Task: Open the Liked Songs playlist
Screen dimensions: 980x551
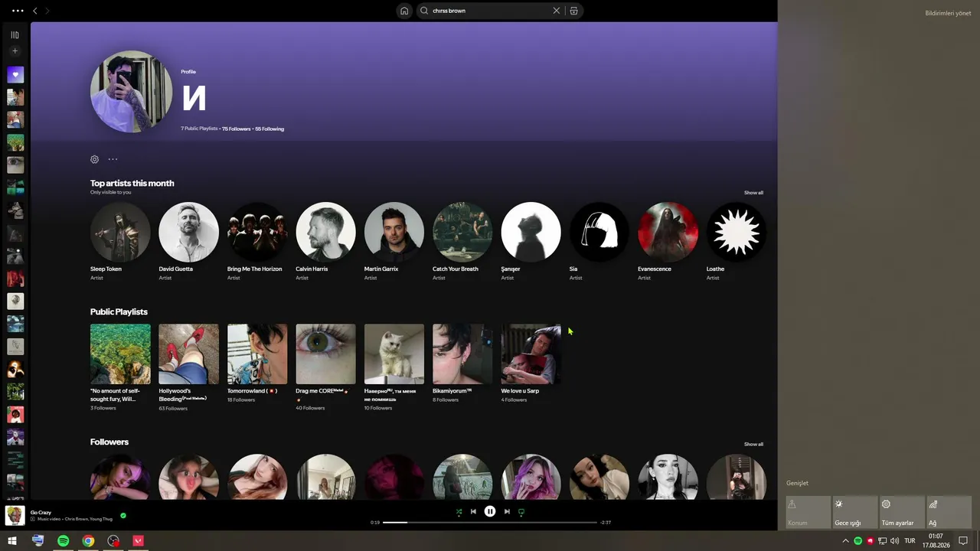Action: [15, 75]
